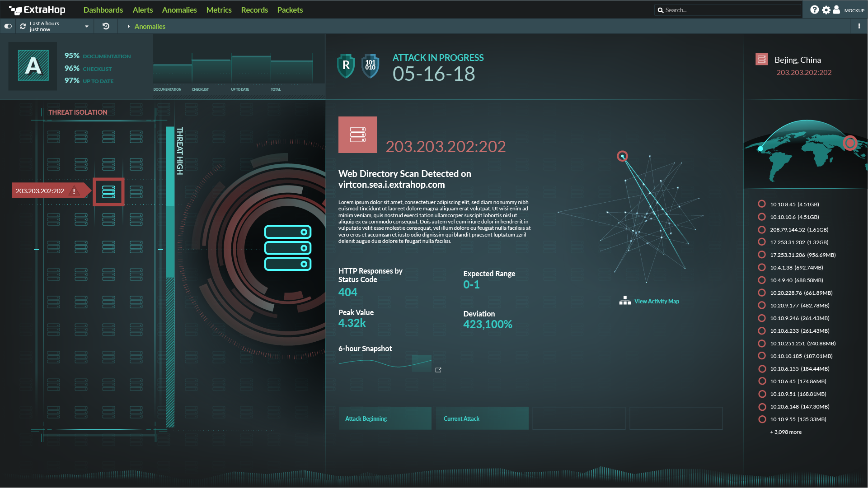Click the 10.20.9.177 (482.78MB) entry
The width and height of the screenshot is (868, 488).
[x=800, y=306]
